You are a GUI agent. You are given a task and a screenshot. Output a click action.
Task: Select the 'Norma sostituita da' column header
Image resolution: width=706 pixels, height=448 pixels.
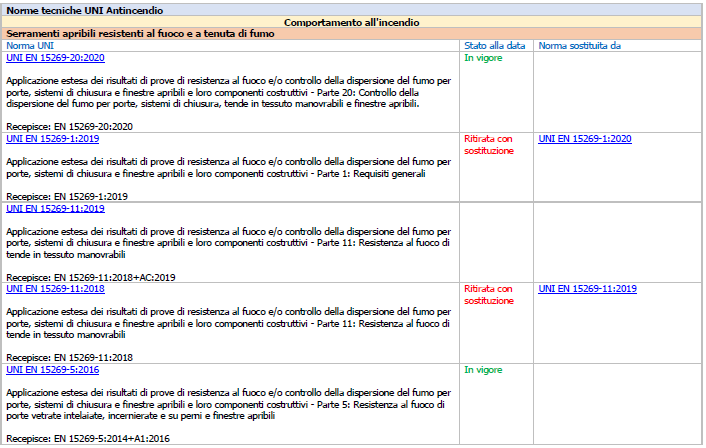pos(579,45)
